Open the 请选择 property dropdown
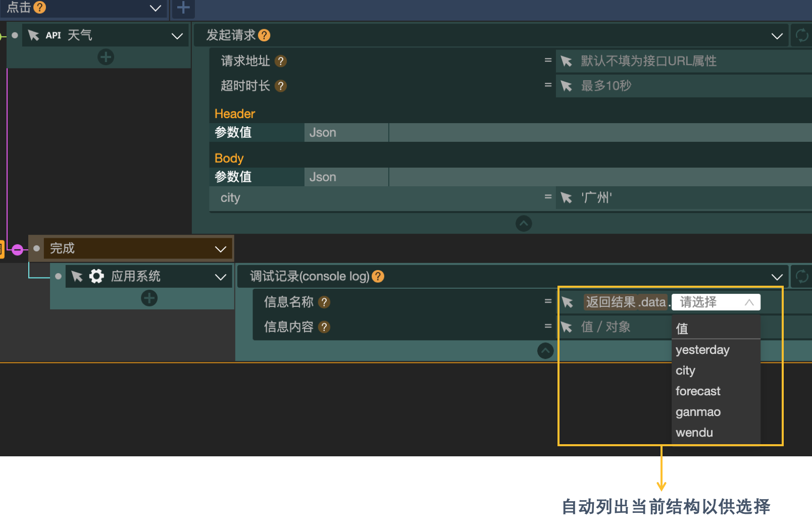Image resolution: width=812 pixels, height=529 pixels. (x=716, y=302)
